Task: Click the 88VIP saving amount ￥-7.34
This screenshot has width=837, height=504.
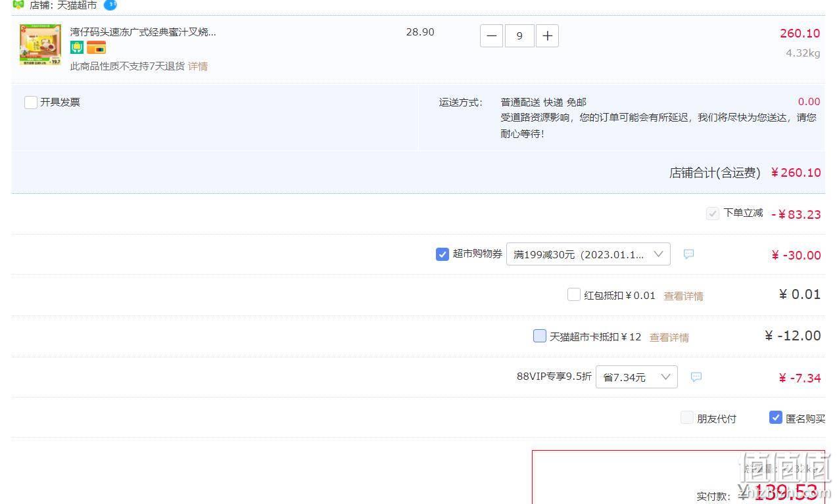Action: click(x=800, y=378)
